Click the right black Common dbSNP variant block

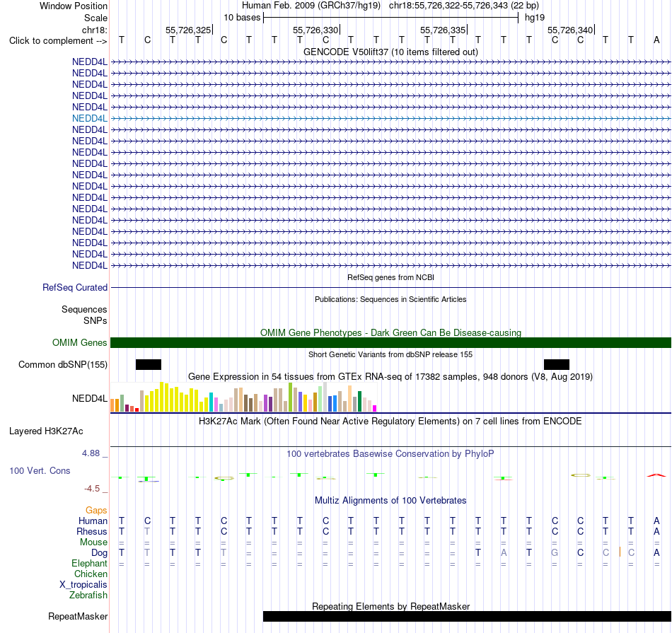[556, 365]
